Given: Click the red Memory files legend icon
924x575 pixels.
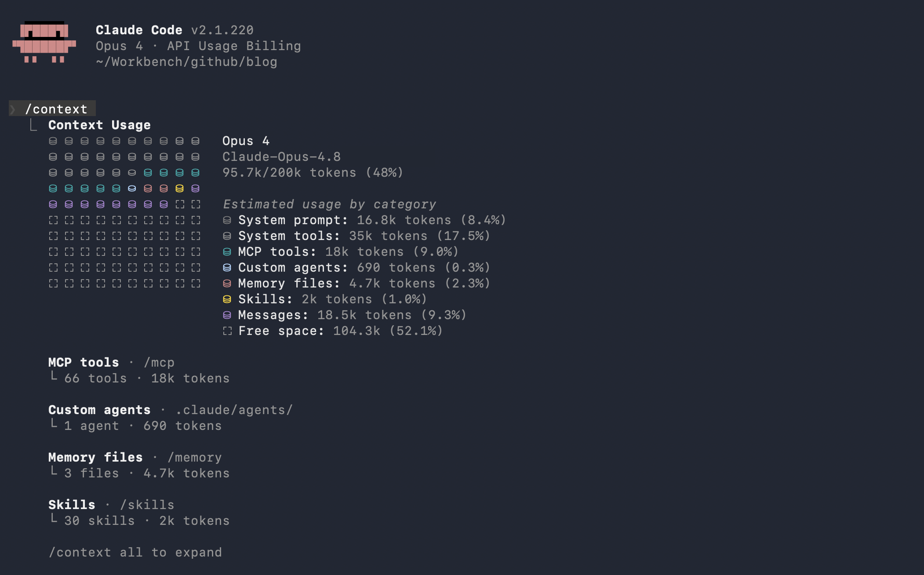Looking at the screenshot, I should pos(227,284).
